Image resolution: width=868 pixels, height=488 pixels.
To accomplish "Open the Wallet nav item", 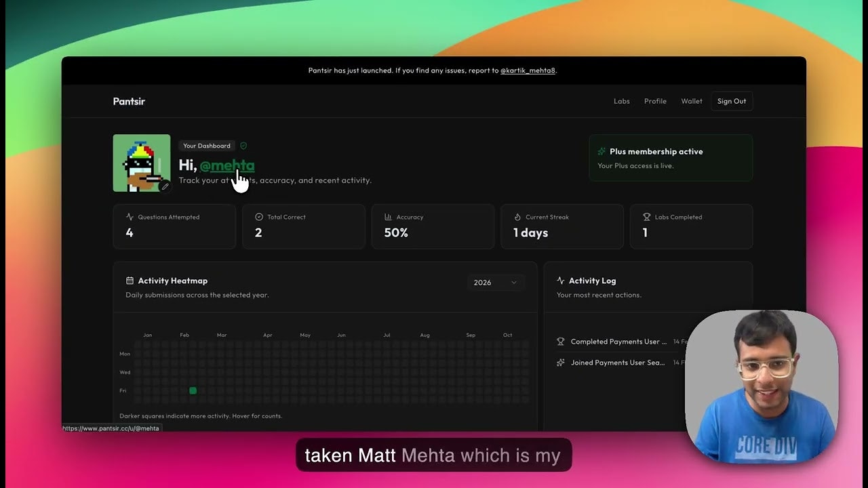I will (x=692, y=101).
